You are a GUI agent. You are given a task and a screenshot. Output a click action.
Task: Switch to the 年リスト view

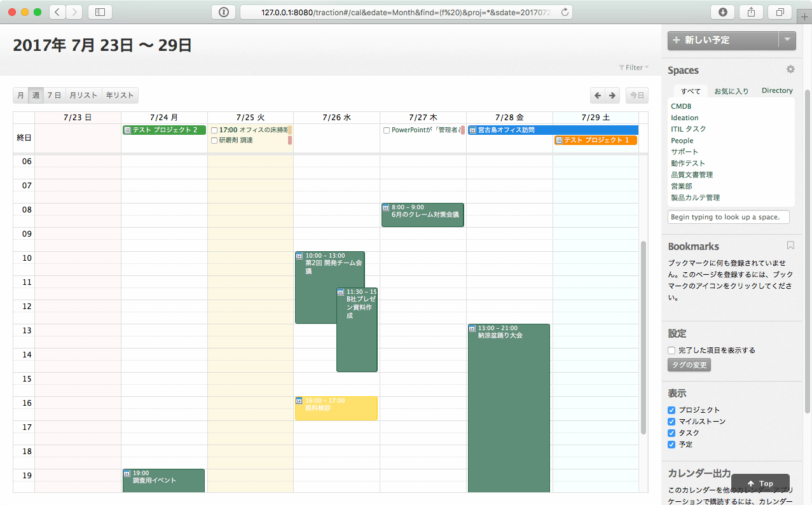(x=120, y=95)
